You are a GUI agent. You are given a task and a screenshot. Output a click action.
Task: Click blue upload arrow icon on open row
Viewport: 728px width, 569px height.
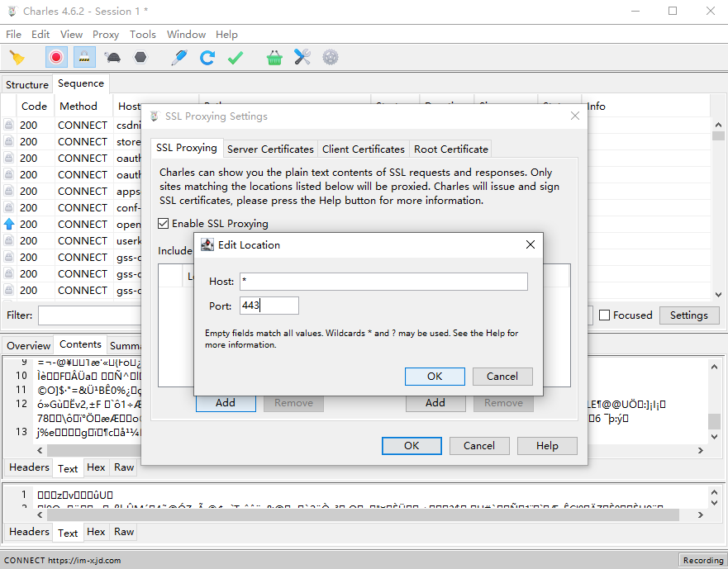[x=9, y=224]
